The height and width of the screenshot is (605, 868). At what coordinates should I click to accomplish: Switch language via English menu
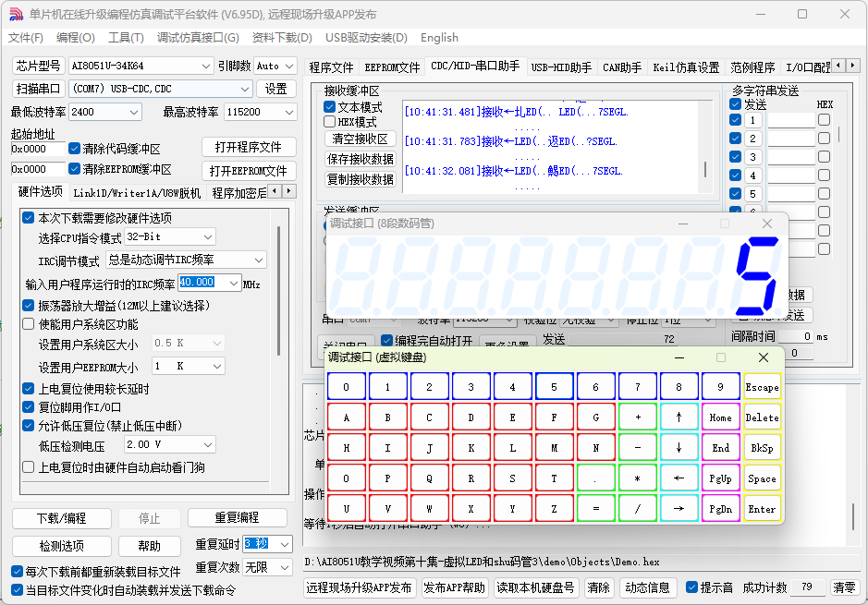point(439,38)
